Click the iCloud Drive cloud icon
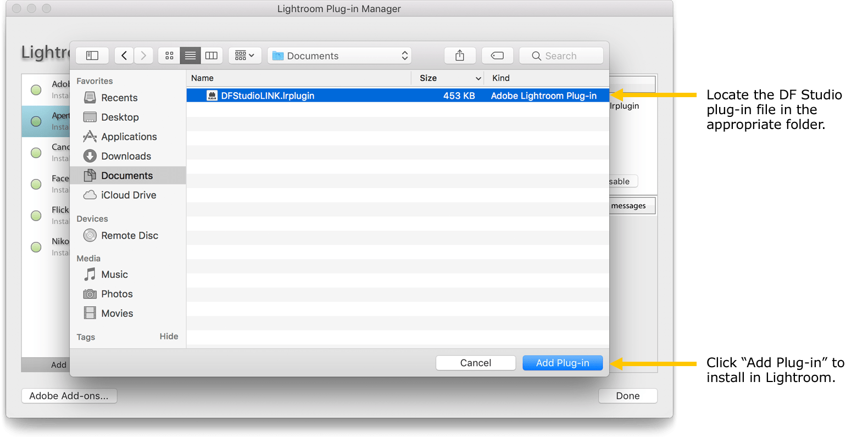The height and width of the screenshot is (438, 868). [90, 195]
